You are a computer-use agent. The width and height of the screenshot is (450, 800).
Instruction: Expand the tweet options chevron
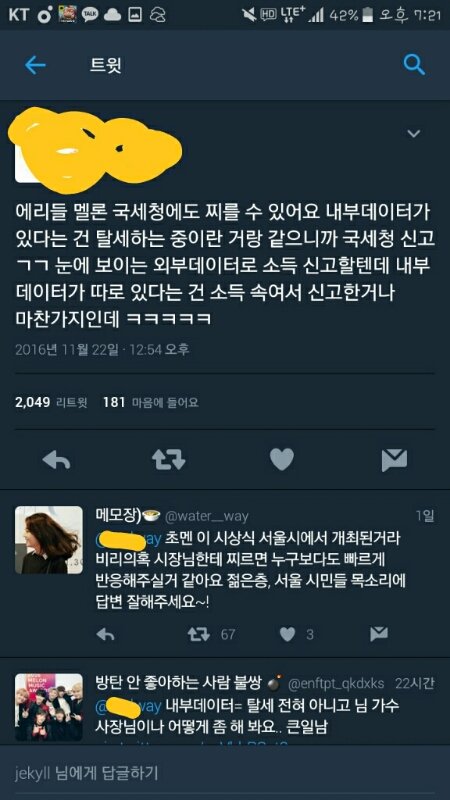click(x=413, y=134)
